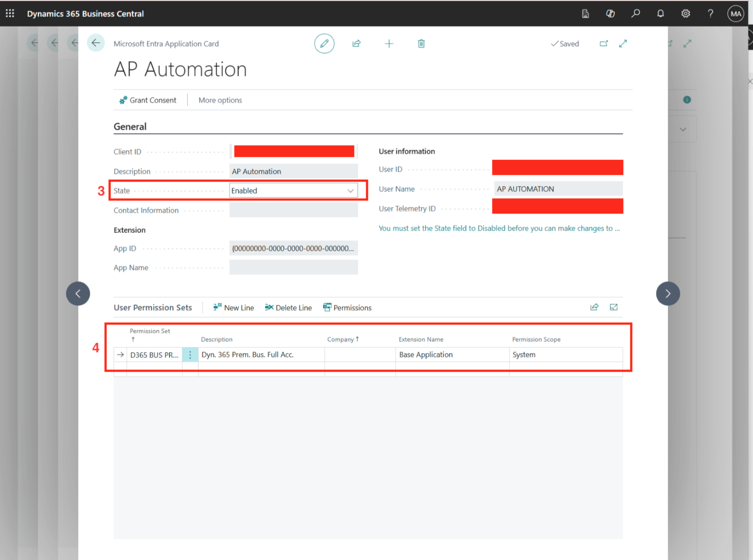Click the plus icon to add new
The image size is (753, 560).
coord(389,44)
